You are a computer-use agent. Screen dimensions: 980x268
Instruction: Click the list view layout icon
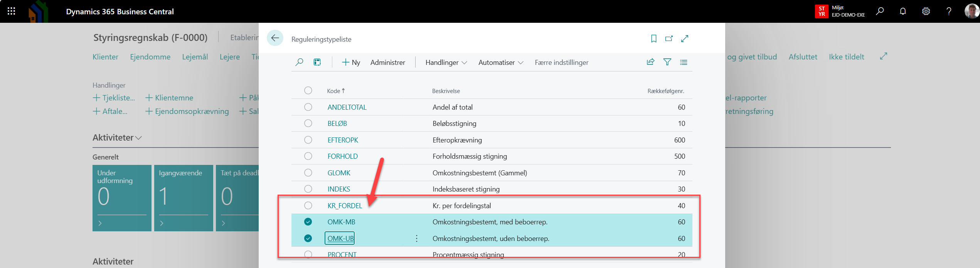point(317,62)
